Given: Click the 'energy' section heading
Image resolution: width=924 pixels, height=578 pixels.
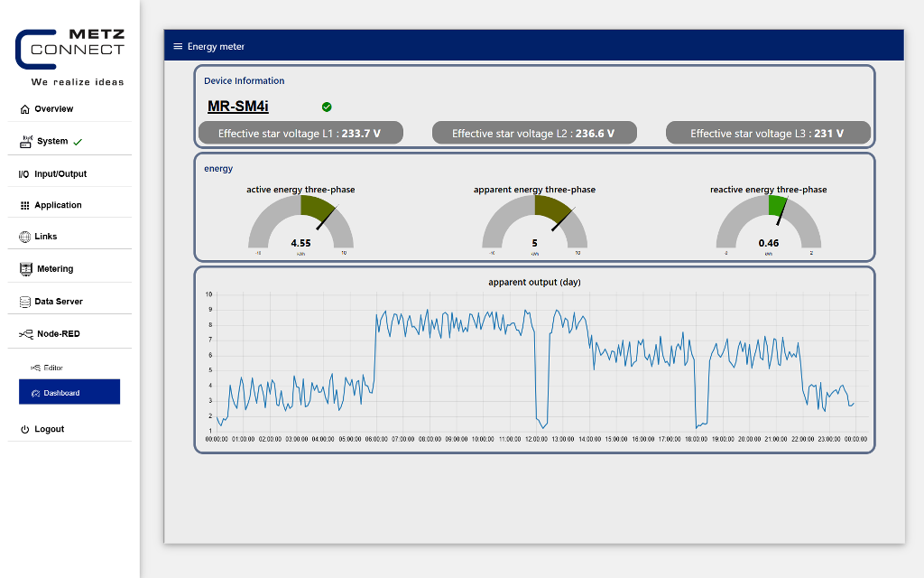Looking at the screenshot, I should (218, 169).
